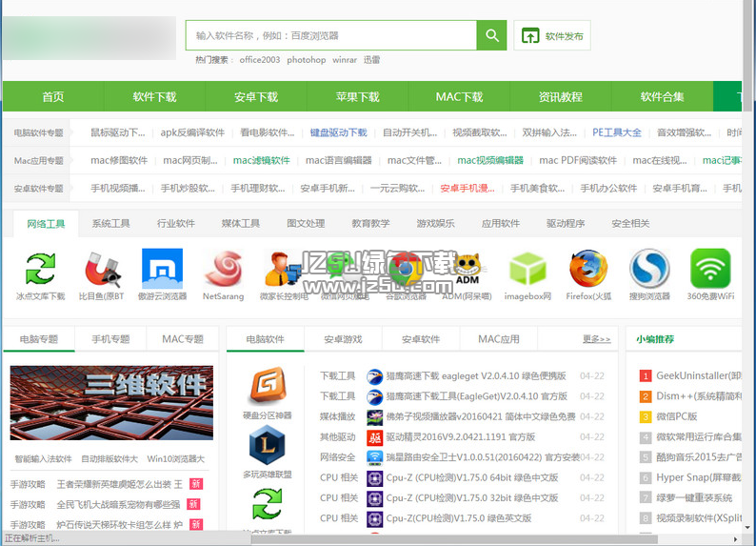This screenshot has height=546, width=756.
Task: Click the 软件发布 upload button
Action: pos(552,35)
